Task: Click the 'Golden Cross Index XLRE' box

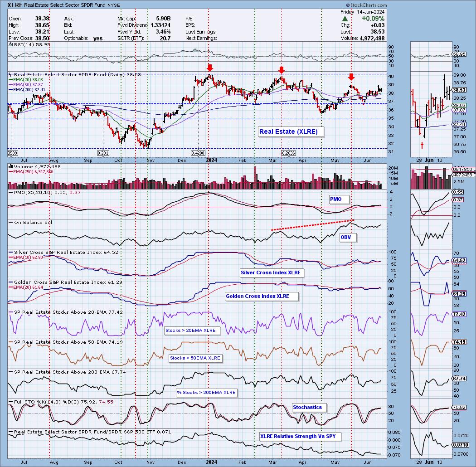Action: pos(262,297)
